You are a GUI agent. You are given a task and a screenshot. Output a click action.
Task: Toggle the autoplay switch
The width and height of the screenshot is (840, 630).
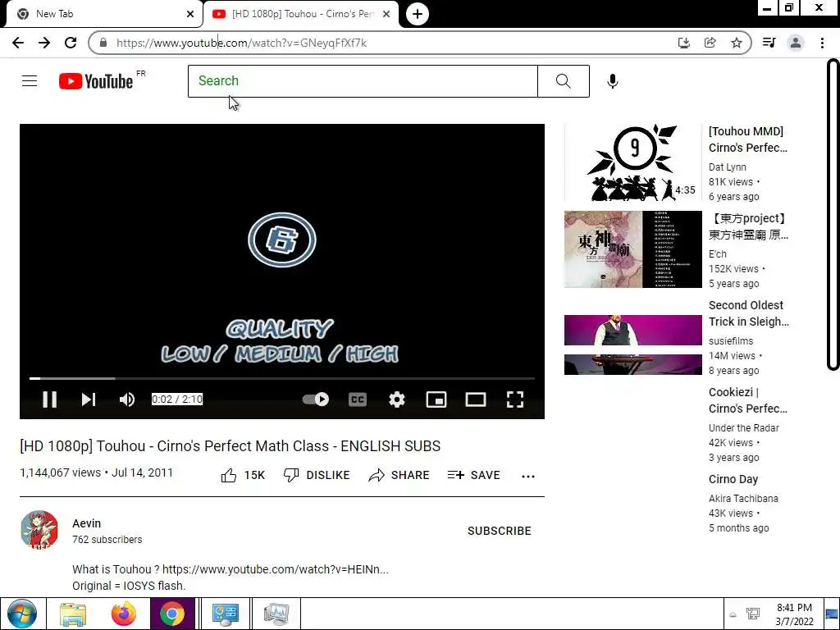point(316,399)
